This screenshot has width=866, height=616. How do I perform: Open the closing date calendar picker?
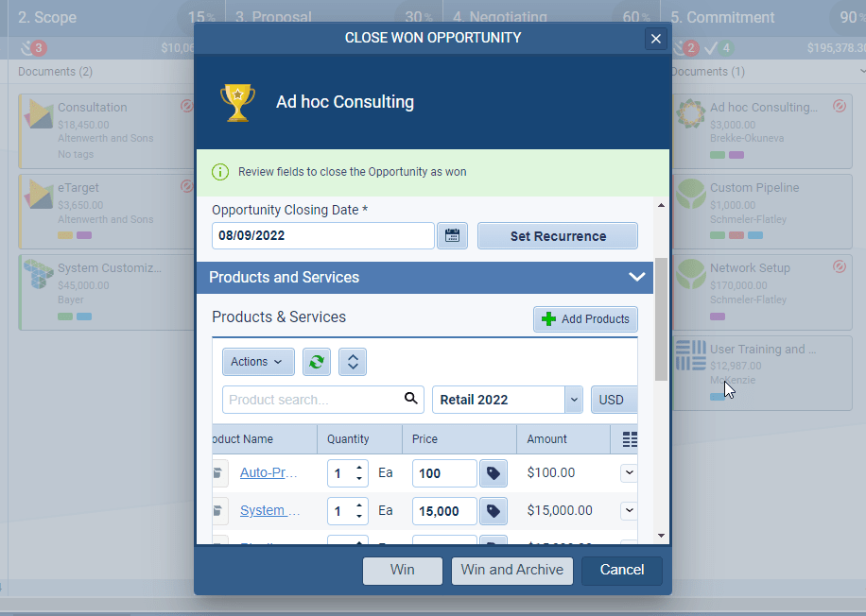coord(452,236)
